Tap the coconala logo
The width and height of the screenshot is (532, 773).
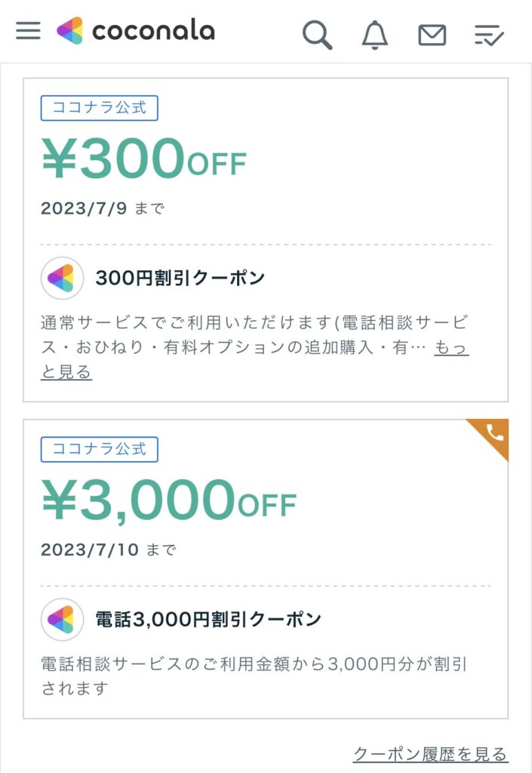pyautogui.click(x=136, y=31)
